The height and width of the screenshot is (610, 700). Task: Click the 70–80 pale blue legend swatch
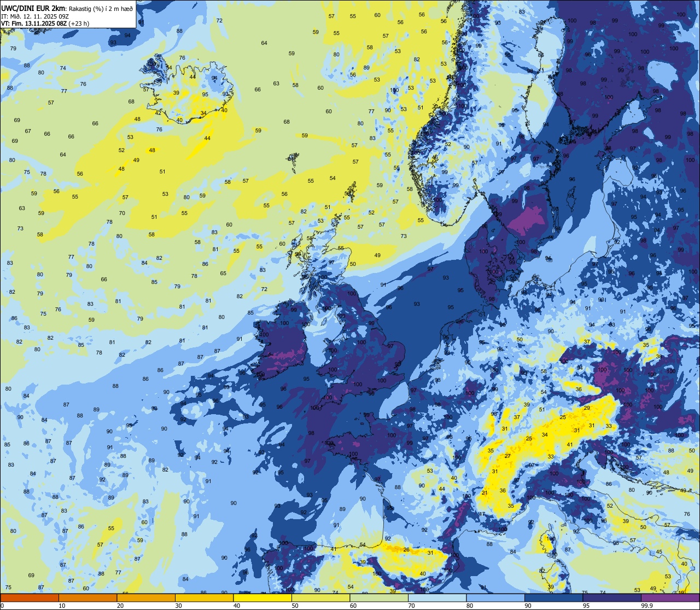click(x=437, y=597)
